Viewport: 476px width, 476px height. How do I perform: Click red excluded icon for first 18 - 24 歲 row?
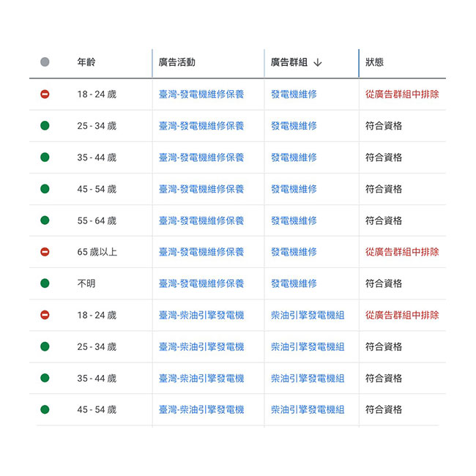(45, 94)
